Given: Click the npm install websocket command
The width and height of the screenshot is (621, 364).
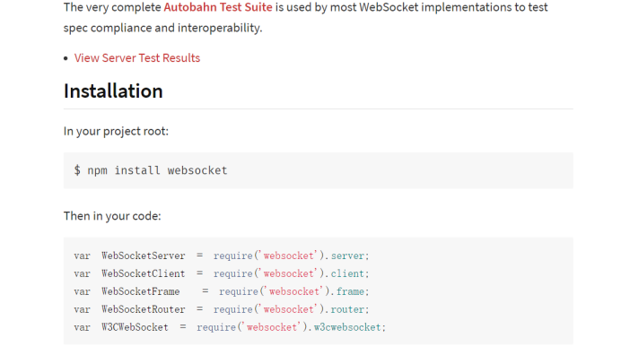Looking at the screenshot, I should 157,170.
